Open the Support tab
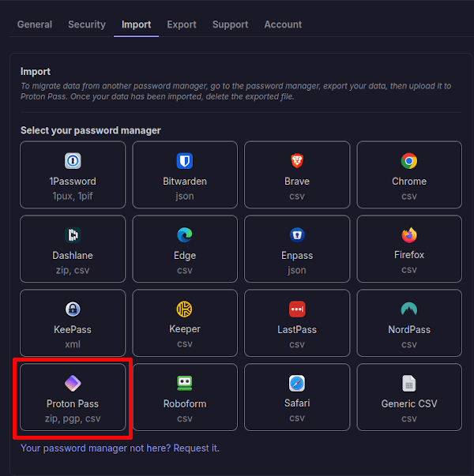This screenshot has height=476, width=474. point(230,24)
